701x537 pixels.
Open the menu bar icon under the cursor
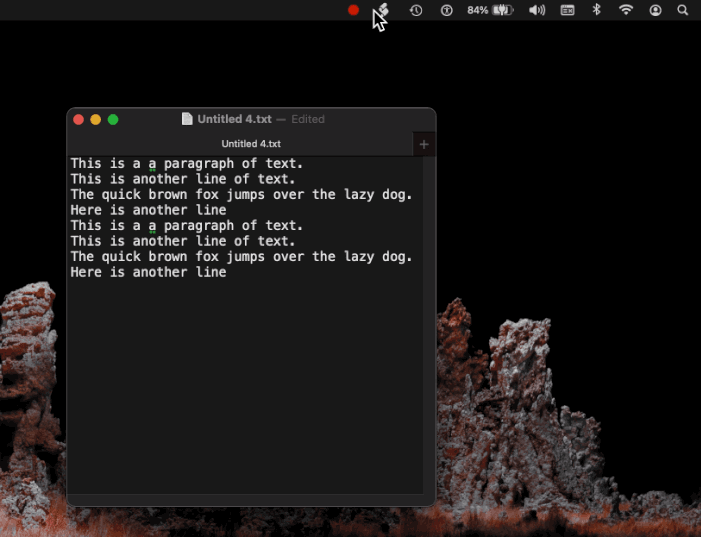pos(383,10)
